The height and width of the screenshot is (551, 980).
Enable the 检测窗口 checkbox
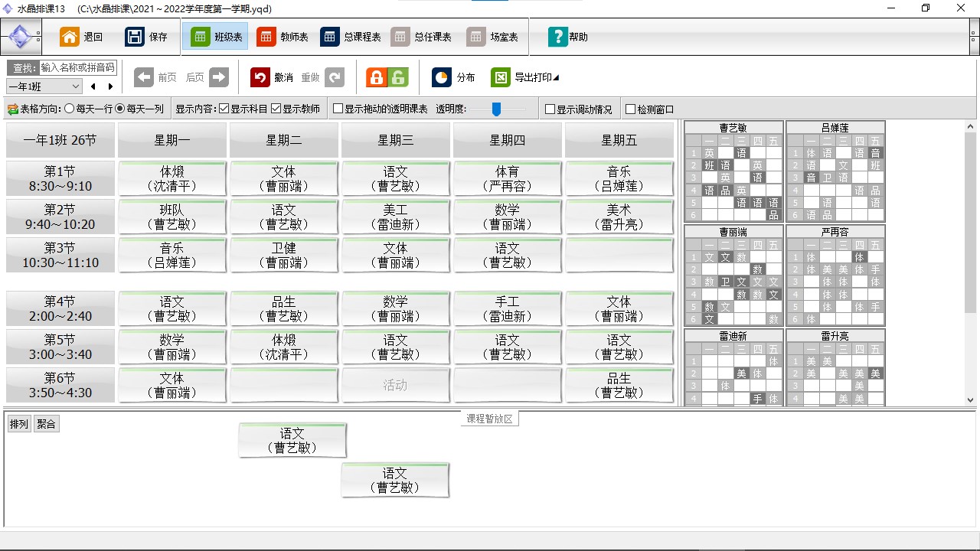[x=632, y=108]
